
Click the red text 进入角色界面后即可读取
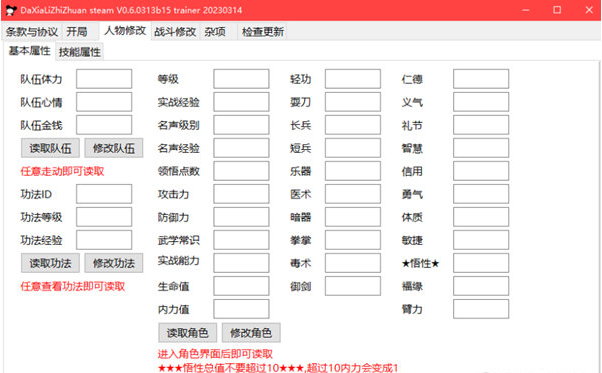[x=215, y=354]
